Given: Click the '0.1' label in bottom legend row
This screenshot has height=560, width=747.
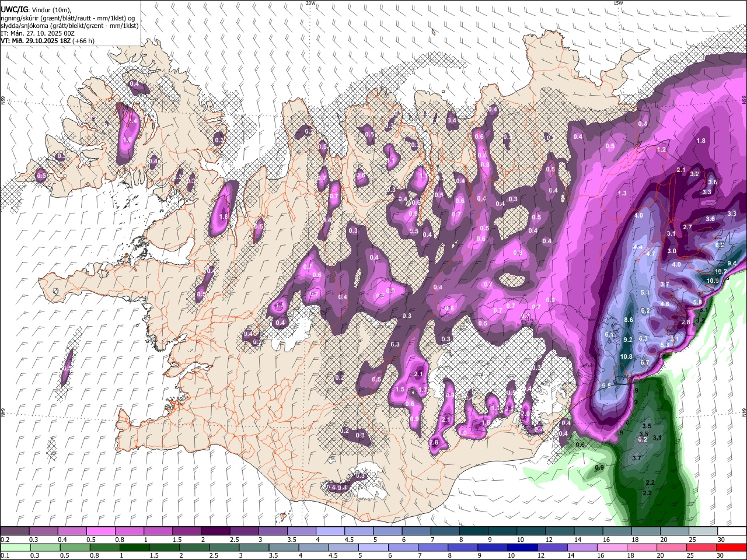Looking at the screenshot, I should point(5,556).
